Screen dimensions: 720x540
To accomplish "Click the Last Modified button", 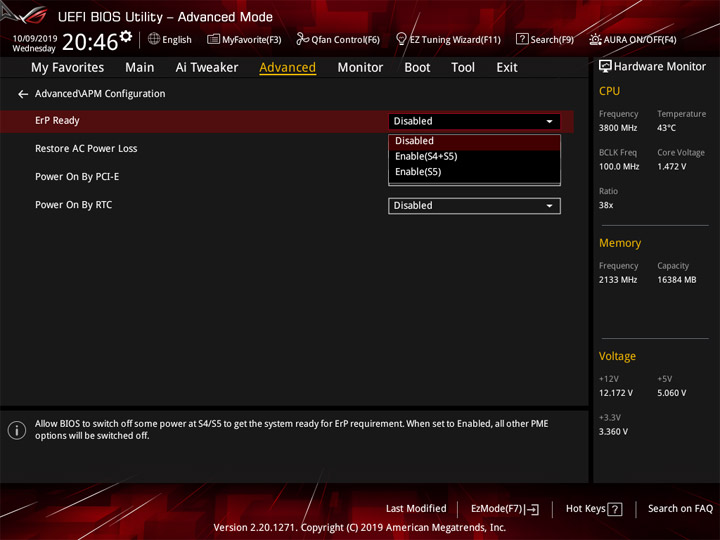I will point(416,509).
